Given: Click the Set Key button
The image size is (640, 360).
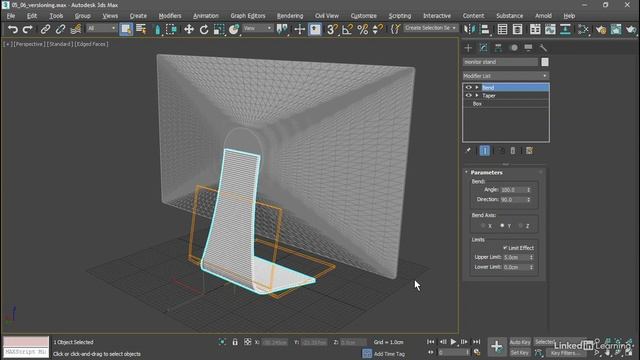Looking at the screenshot, I should coord(520,353).
